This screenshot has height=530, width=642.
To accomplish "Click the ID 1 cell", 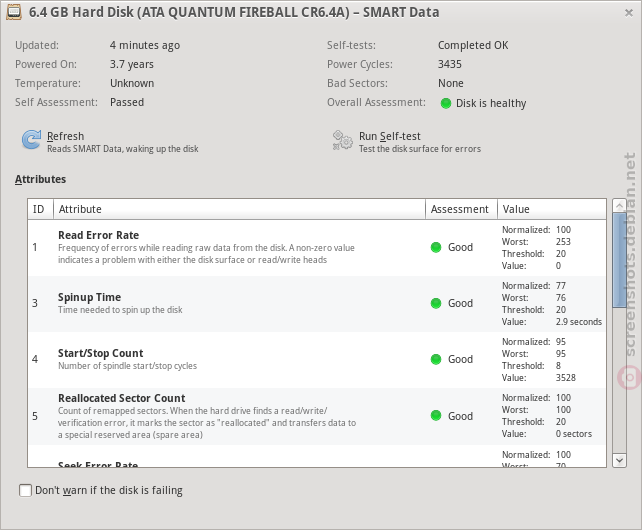I will tap(35, 247).
